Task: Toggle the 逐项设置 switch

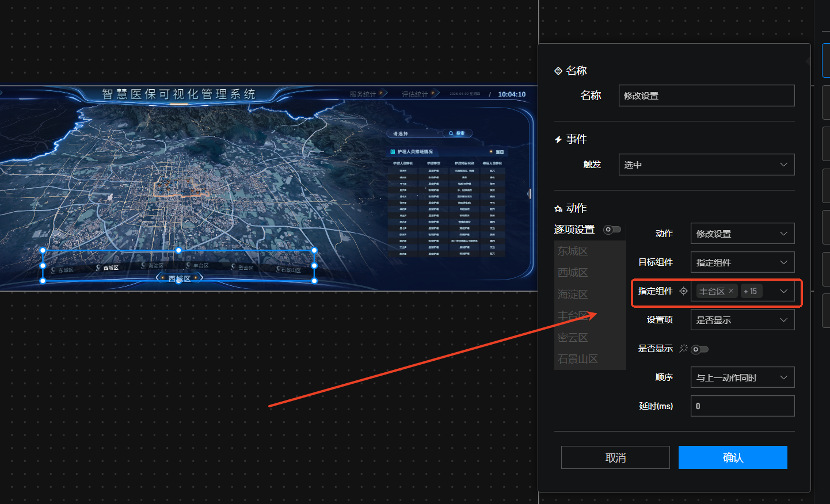Action: tap(611, 230)
